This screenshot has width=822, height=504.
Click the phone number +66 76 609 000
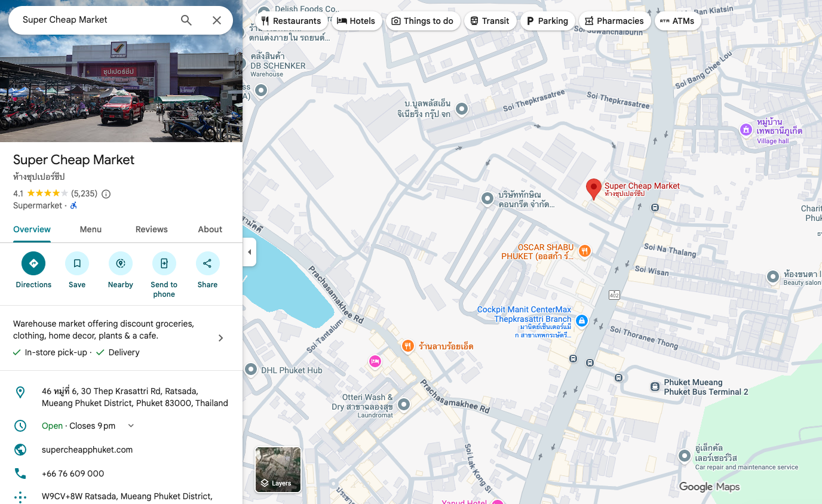pos(73,474)
